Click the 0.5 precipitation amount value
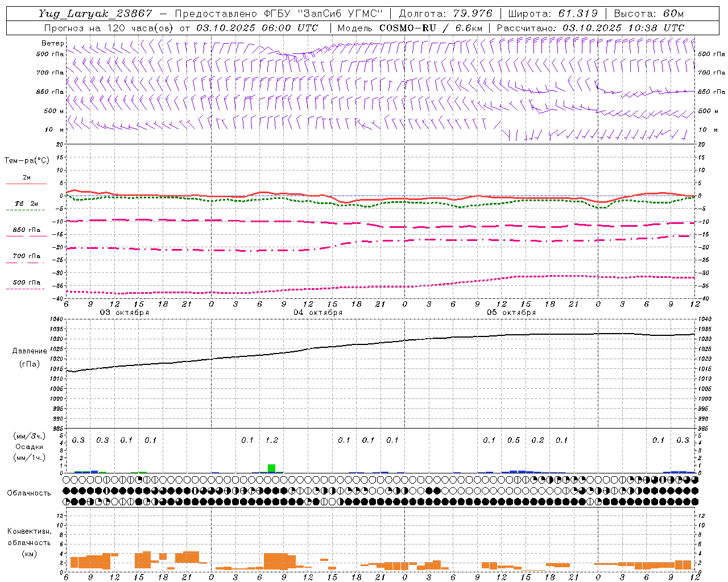This screenshot has width=728, height=582. click(514, 440)
